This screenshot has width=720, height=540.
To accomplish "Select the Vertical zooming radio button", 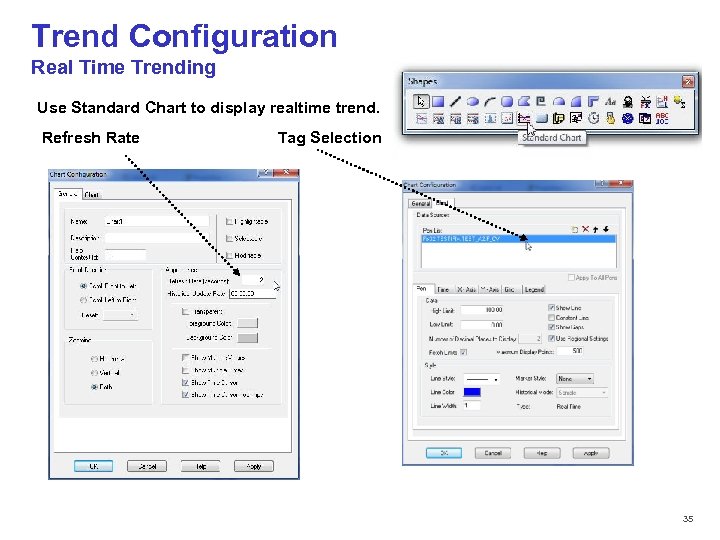I will tap(95, 373).
